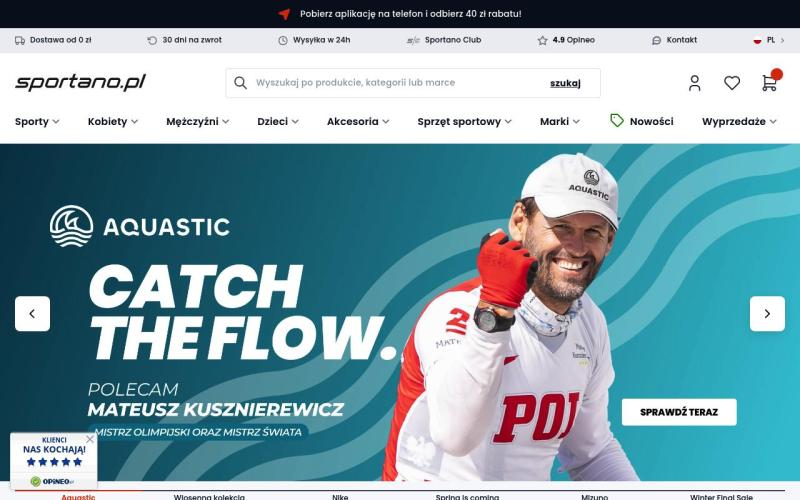
Task: Show previous banner slide with left arrow
Action: 33,314
